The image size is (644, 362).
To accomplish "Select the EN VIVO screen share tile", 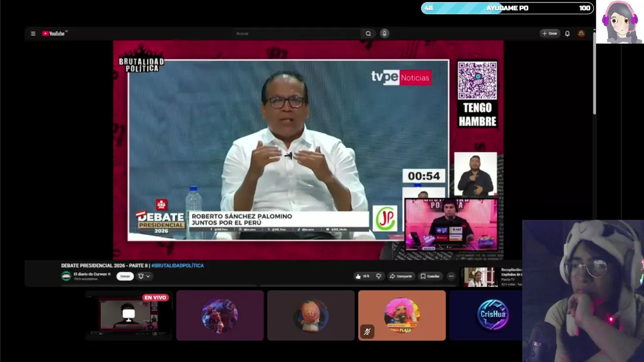I will [128, 315].
